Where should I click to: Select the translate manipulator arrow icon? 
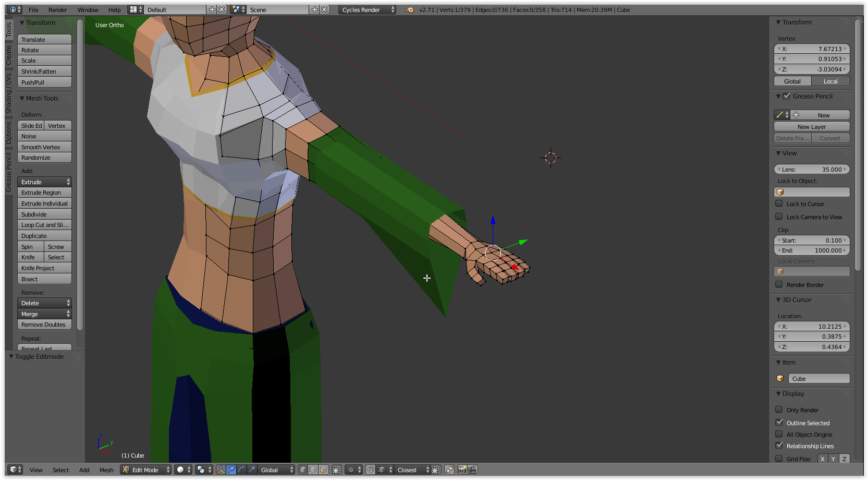231,470
